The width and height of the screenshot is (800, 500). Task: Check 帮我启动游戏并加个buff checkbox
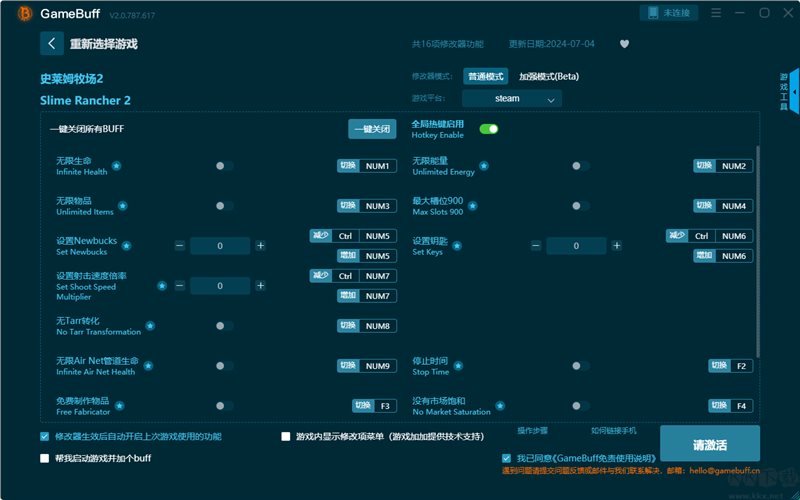44,458
